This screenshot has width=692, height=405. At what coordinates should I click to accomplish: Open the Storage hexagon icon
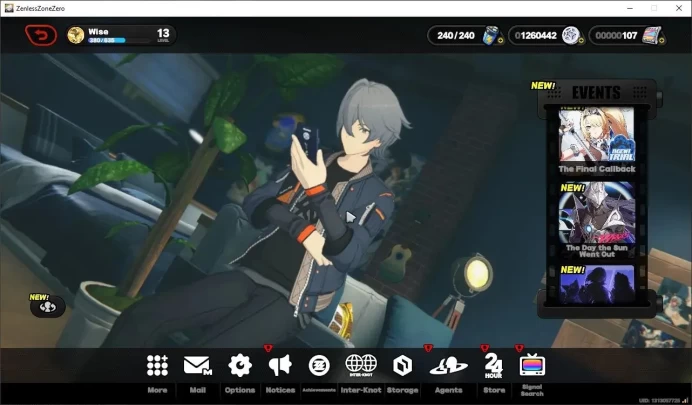402,365
